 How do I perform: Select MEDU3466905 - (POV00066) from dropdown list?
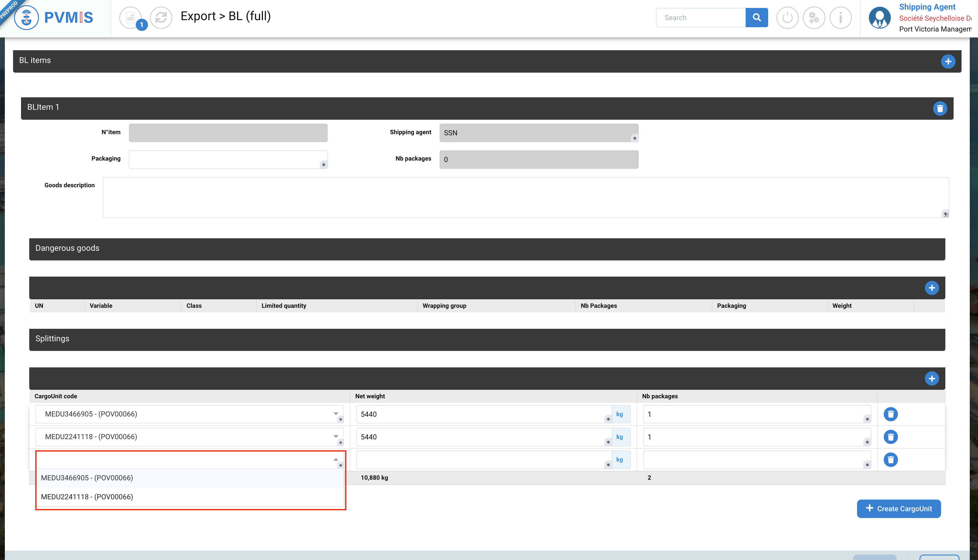point(87,478)
